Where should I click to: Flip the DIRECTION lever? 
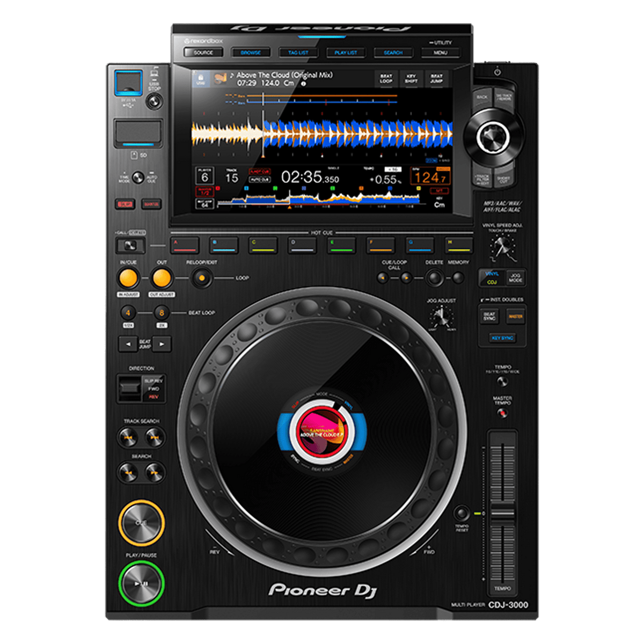130,388
